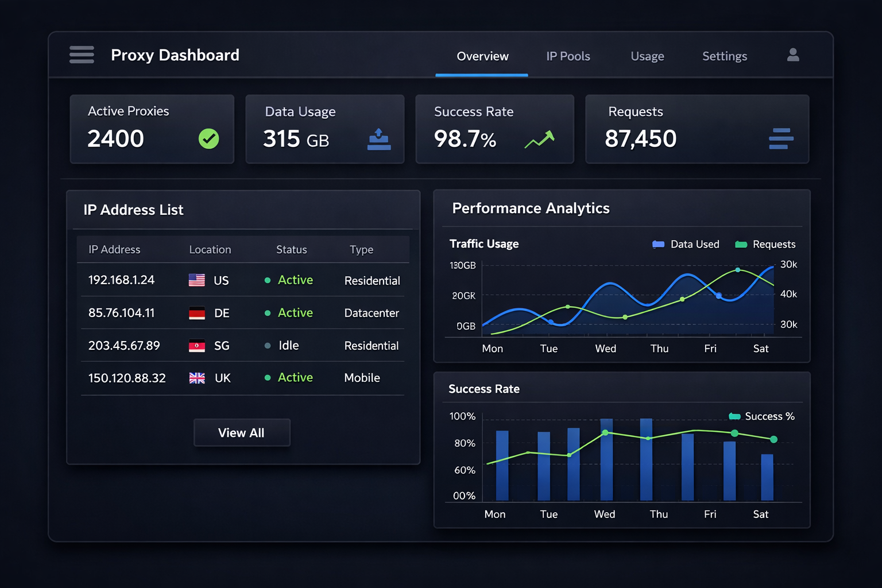Click the View All button
The image size is (882, 588).
tap(242, 433)
